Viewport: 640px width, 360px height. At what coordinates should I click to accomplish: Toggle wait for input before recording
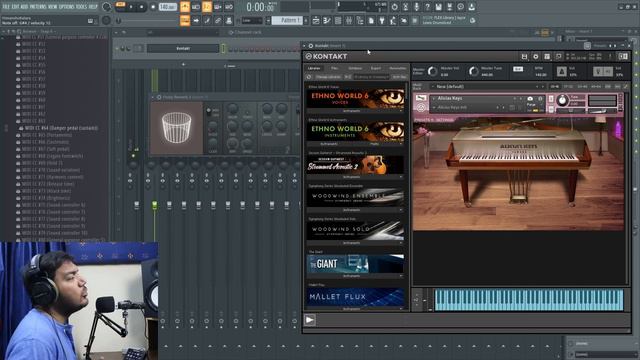tap(196, 7)
